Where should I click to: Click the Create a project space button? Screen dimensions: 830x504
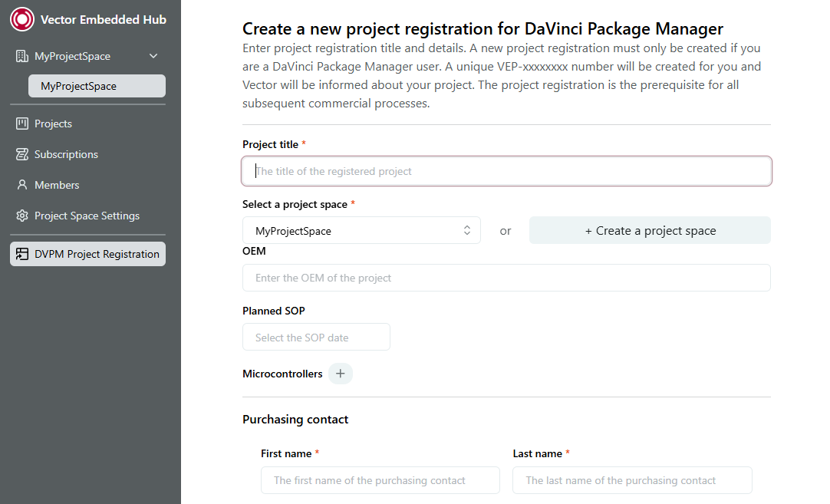click(x=650, y=231)
